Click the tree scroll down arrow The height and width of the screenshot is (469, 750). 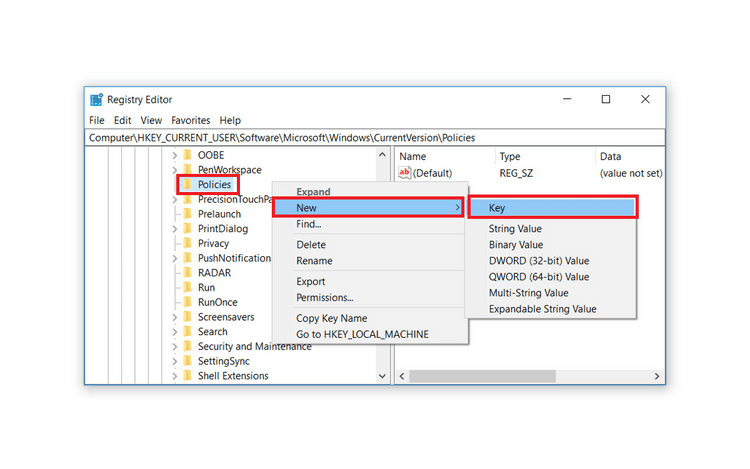382,376
